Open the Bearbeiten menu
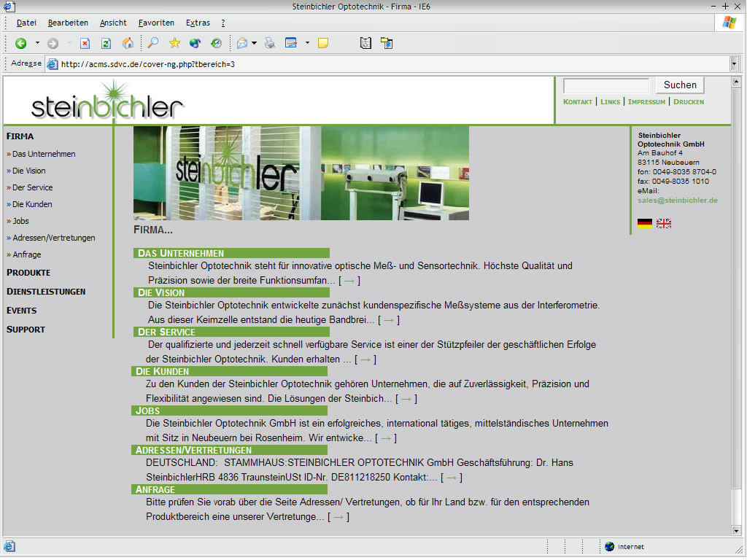The width and height of the screenshot is (747, 560). (68, 23)
